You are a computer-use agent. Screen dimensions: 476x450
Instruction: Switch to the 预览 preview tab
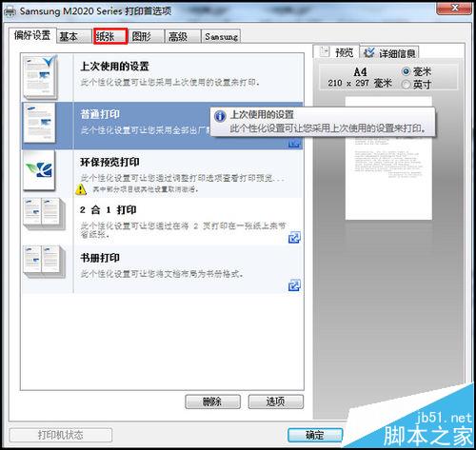[x=336, y=51]
